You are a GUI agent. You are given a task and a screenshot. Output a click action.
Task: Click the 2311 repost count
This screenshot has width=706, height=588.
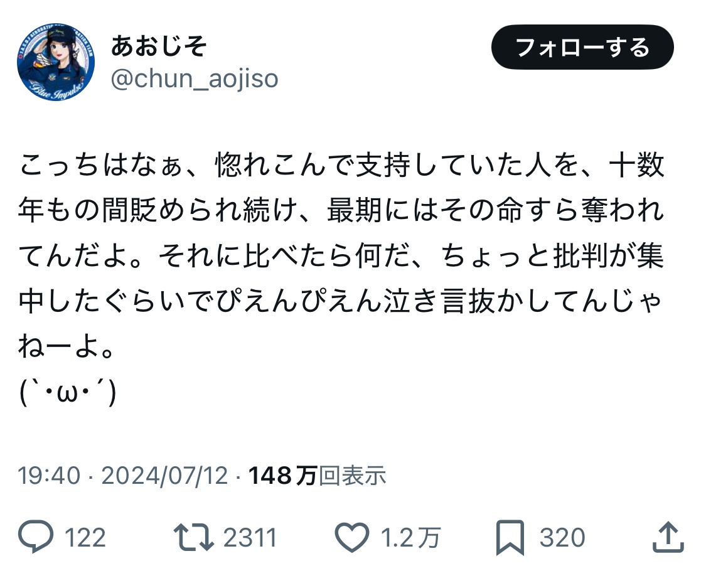tap(249, 538)
